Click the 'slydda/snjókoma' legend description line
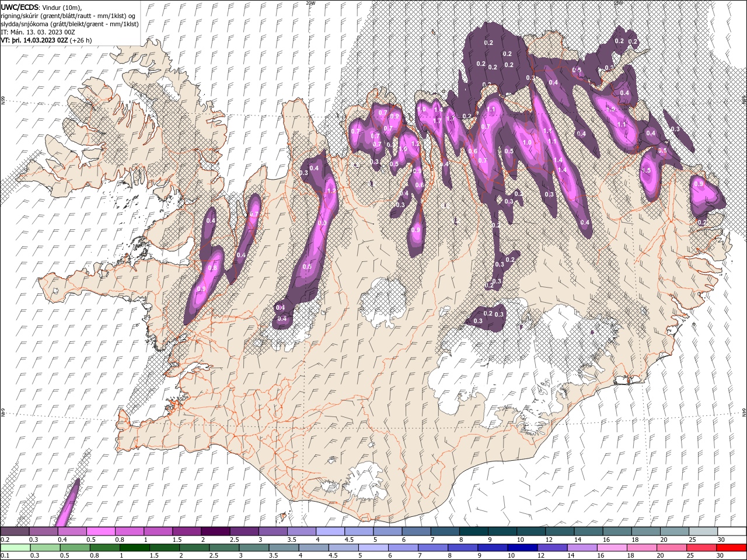Image resolution: width=747 pixels, height=560 pixels. coord(70,24)
